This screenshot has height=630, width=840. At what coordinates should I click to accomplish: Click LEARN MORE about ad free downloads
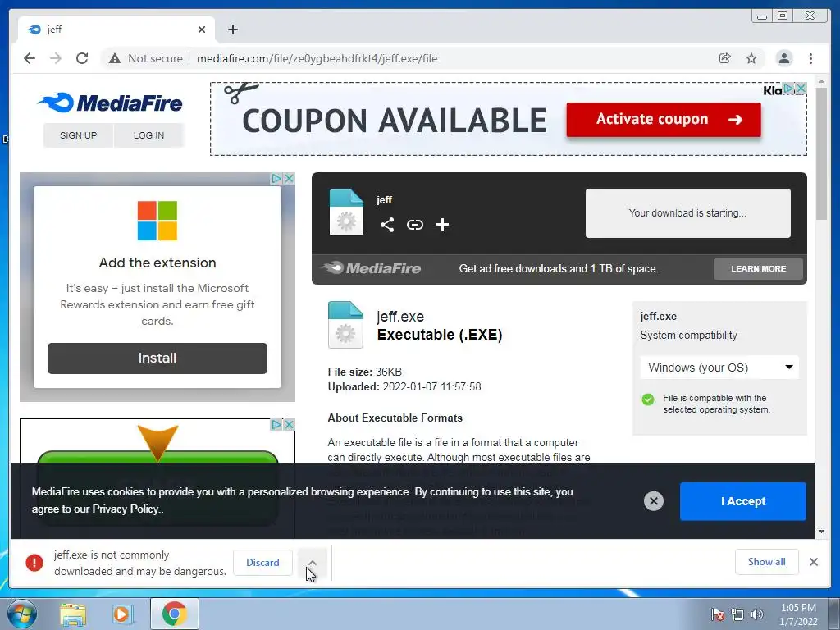758,268
